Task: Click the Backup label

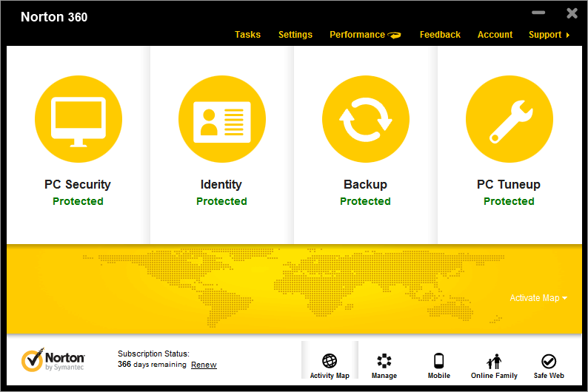Action: [365, 184]
